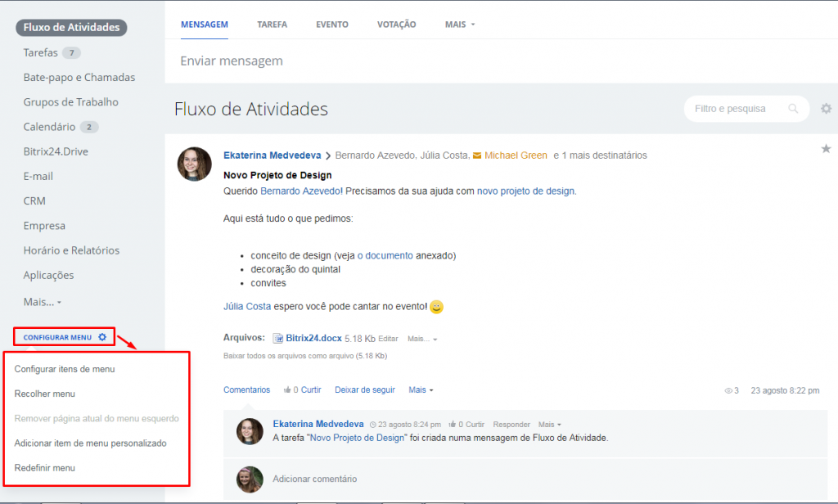Open Michael Green recipient link
This screenshot has width=838, height=504.
516,155
